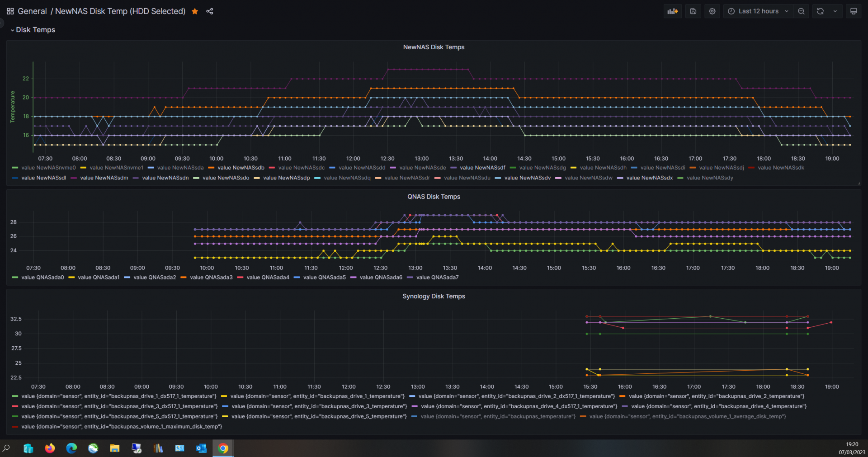This screenshot has height=457, width=868.
Task: Toggle the NewNASsdb series in legend
Action: (x=241, y=168)
